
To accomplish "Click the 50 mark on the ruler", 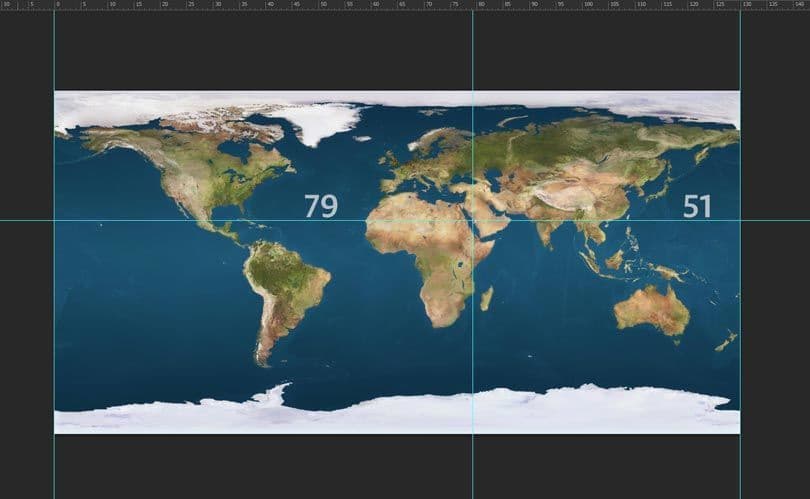I will click(323, 4).
